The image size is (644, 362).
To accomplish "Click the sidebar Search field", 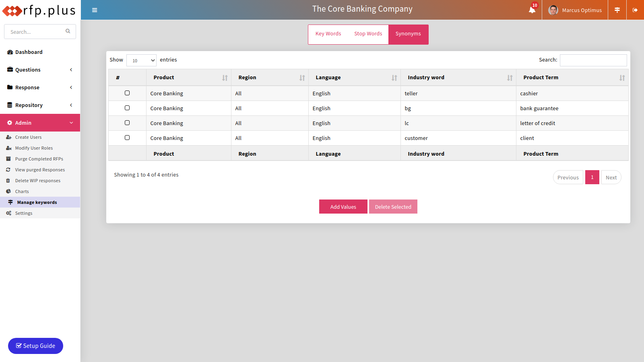I will 40,32.
